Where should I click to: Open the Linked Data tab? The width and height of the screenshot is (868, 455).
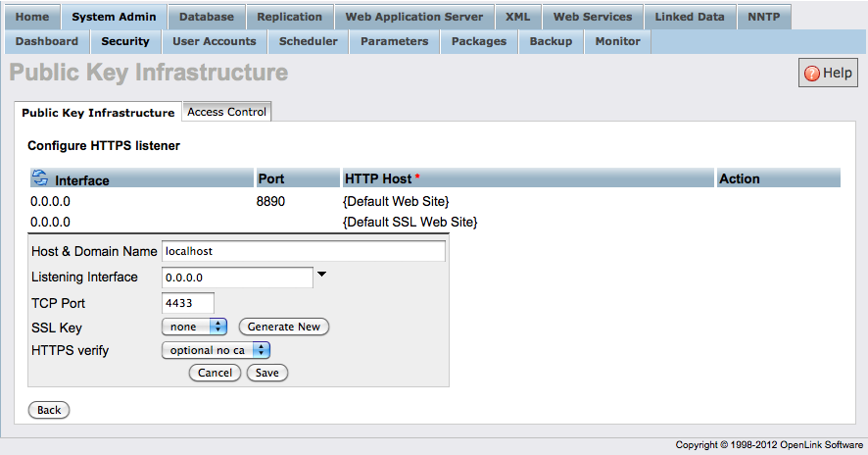point(690,17)
